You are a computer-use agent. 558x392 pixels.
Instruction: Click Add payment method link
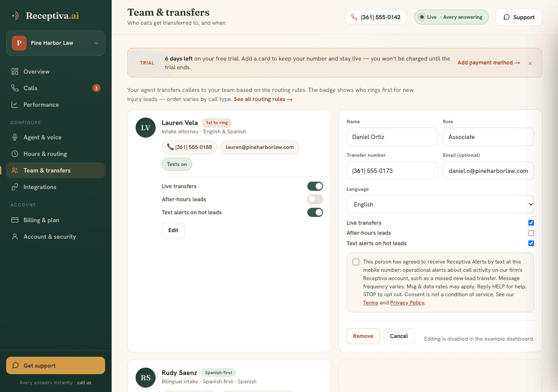pyautogui.click(x=489, y=63)
